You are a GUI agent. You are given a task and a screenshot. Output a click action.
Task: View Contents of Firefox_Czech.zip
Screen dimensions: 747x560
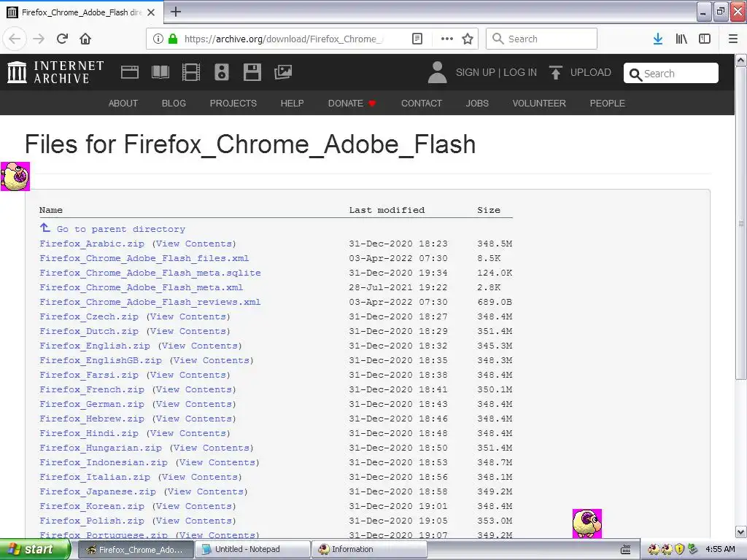click(188, 316)
